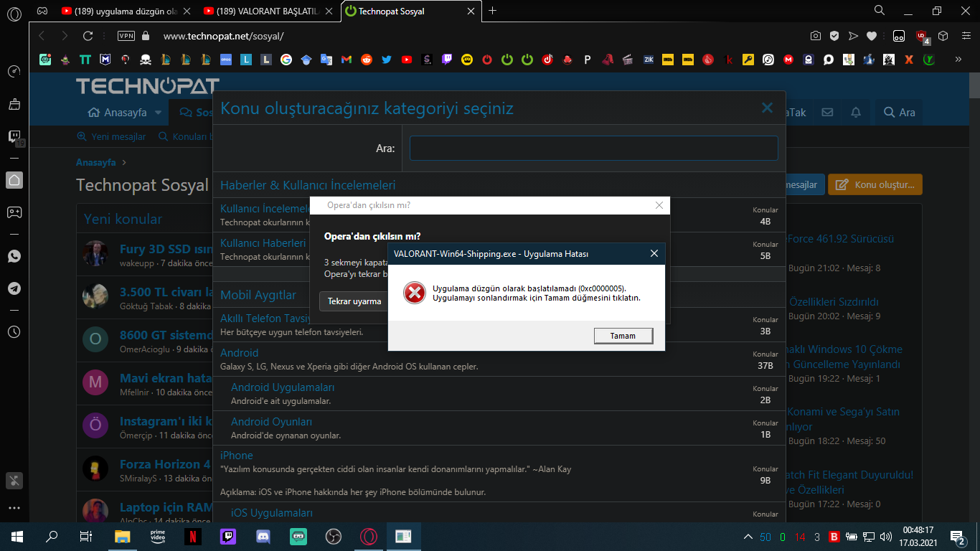Open the GX Control speedometer icon in sidebar

coord(14,72)
